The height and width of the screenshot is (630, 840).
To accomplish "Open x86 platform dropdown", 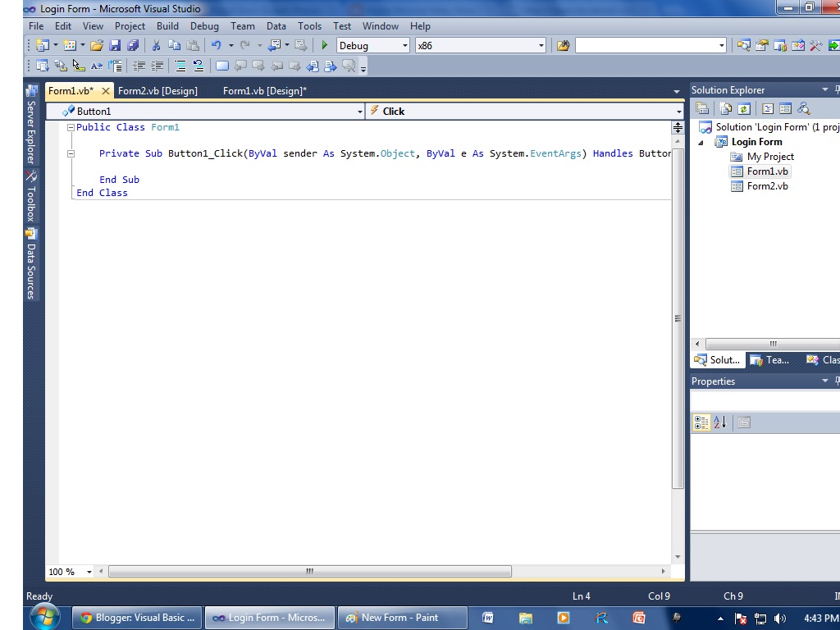I will 541,46.
